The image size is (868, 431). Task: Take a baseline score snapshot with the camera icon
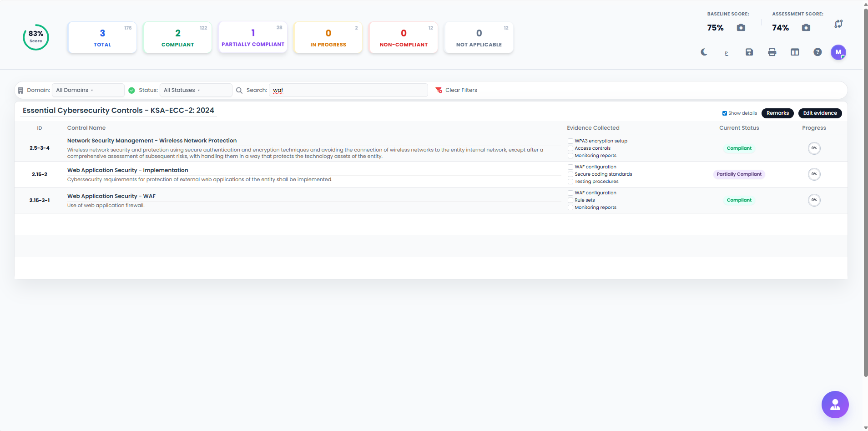tap(741, 28)
